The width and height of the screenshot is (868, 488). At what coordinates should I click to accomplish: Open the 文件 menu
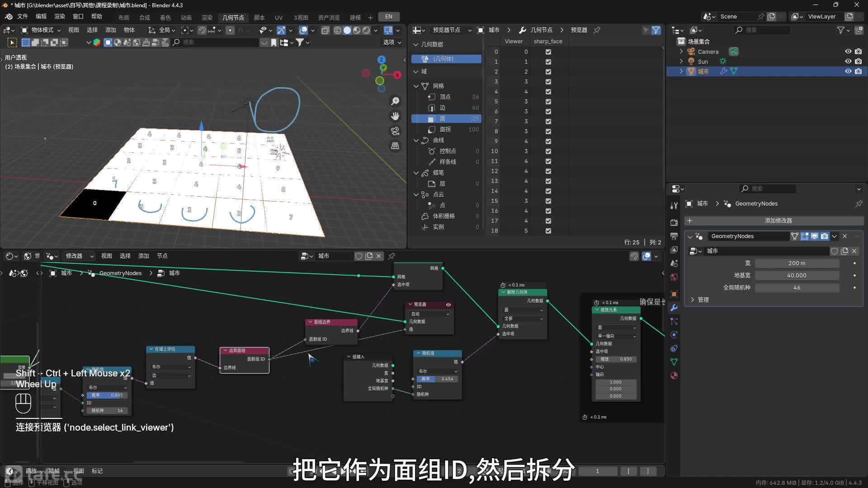23,16
